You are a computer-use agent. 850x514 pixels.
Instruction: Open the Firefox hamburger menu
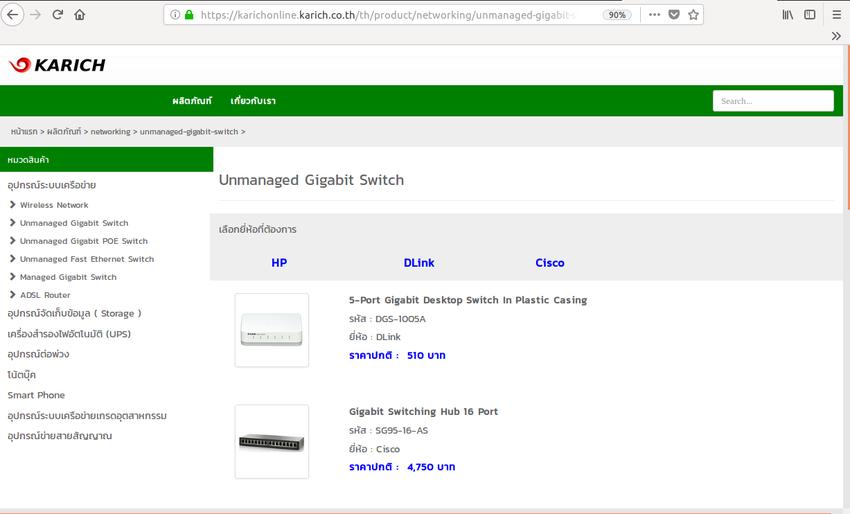click(836, 15)
